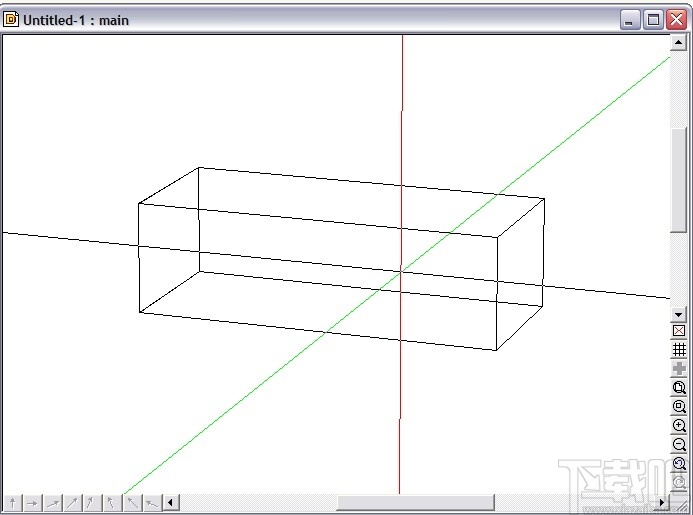Zoom in with the plus magnifier
This screenshot has height=515, width=693.
[x=679, y=426]
